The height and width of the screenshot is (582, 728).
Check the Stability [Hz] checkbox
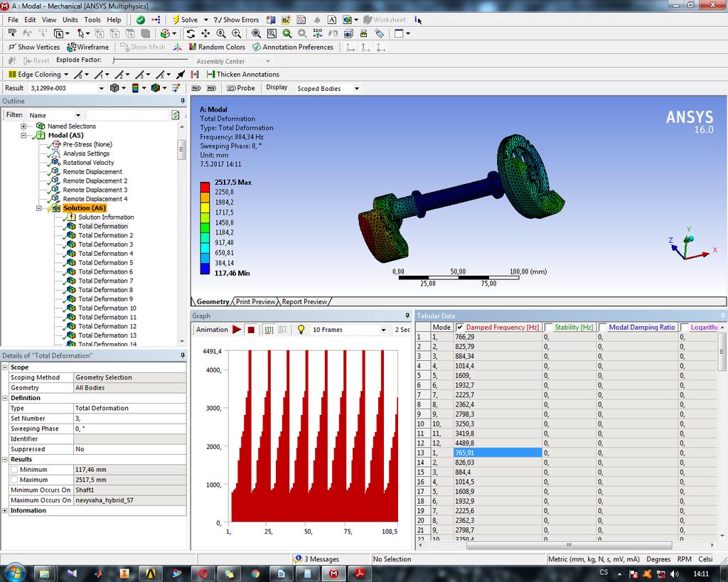pyautogui.click(x=548, y=327)
